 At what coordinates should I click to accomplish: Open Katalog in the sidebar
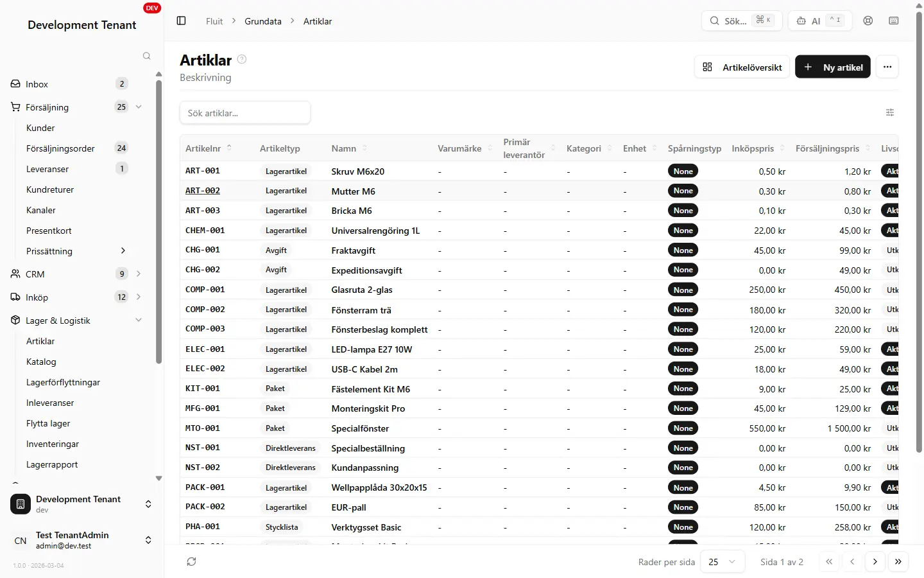pos(41,362)
